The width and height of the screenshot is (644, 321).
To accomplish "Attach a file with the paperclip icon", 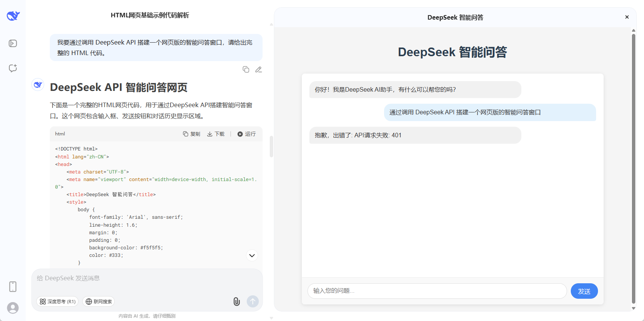I will 237,301.
